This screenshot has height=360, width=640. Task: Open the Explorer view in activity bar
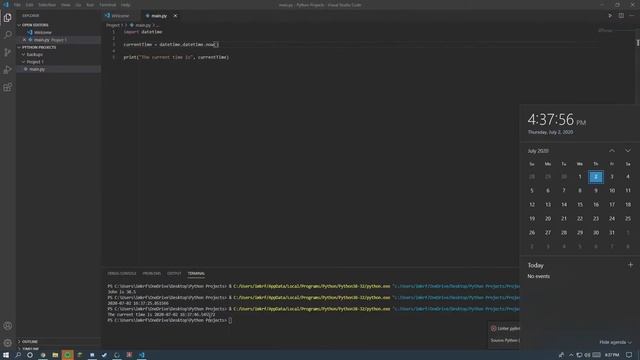click(x=8, y=18)
